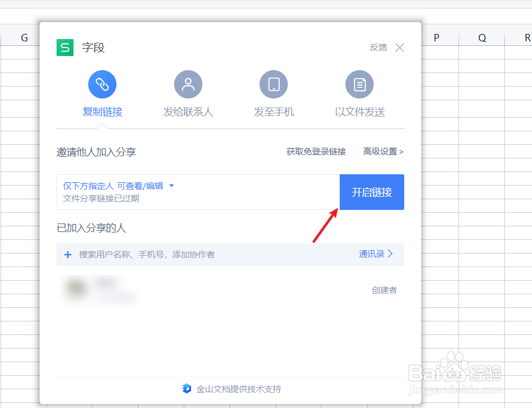Switch to 发至手机 tab
This screenshot has width=532, height=408.
pyautogui.click(x=274, y=112)
